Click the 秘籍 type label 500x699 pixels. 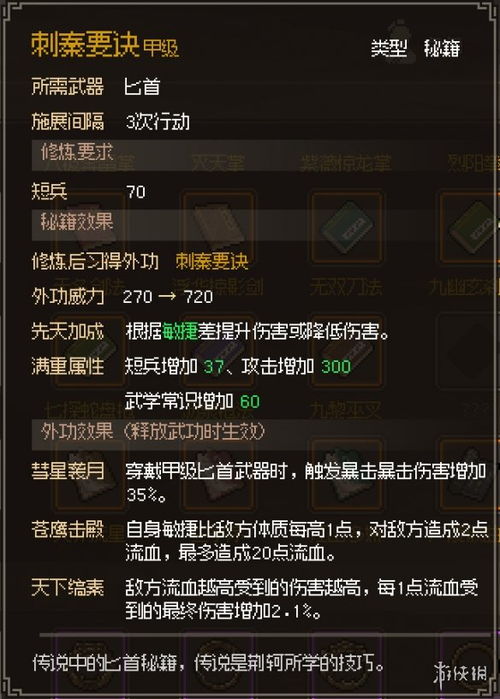tap(442, 48)
